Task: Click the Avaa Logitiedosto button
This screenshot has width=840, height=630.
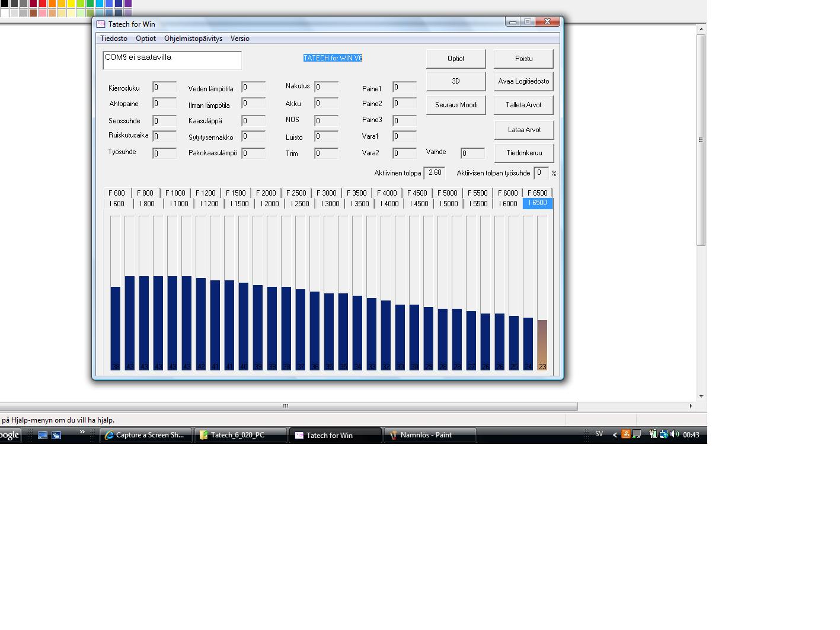Action: coord(523,81)
